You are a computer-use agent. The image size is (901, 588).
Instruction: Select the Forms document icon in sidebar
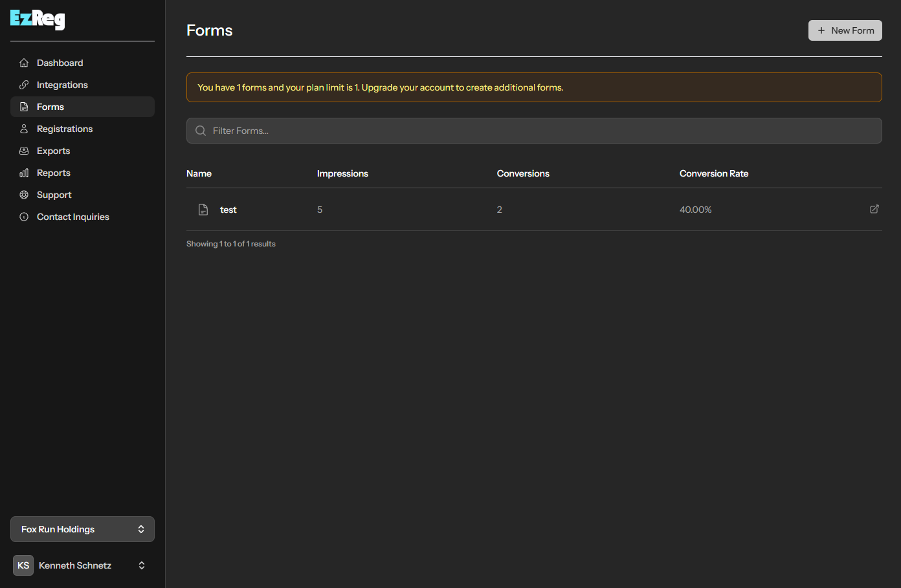coord(24,106)
